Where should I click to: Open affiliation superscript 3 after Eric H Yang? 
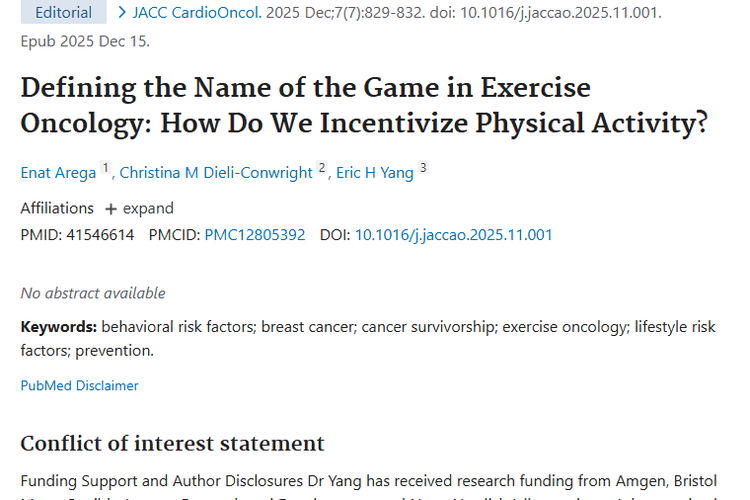pyautogui.click(x=423, y=169)
